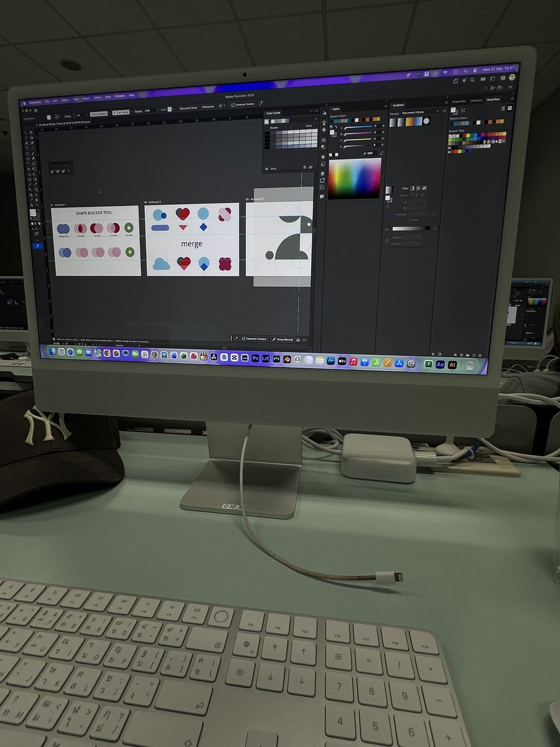Switch Swatches panel to list view
Image resolution: width=560 pixels, height=747 pixels.
point(503,108)
